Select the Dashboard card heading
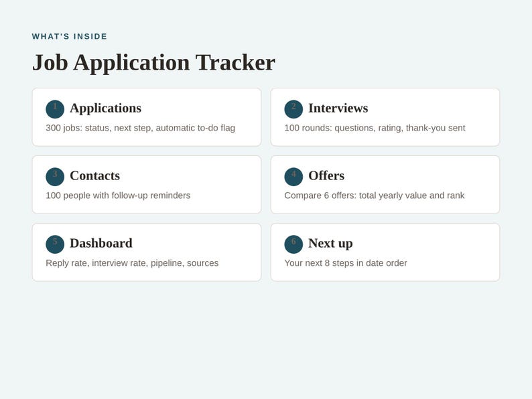 click(101, 243)
